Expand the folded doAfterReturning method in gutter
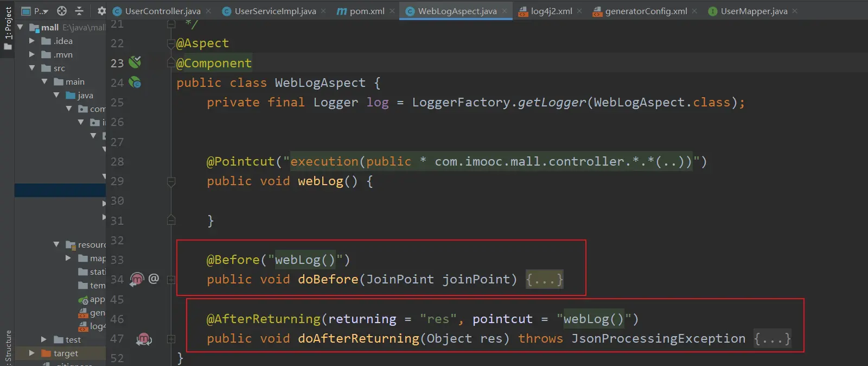The width and height of the screenshot is (868, 366). (171, 339)
